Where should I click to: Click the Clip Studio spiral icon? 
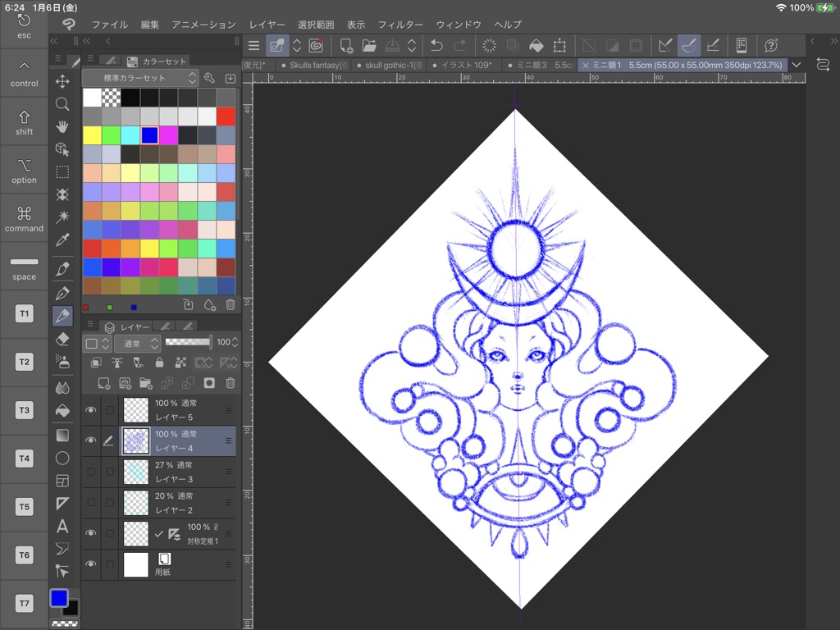tap(316, 46)
